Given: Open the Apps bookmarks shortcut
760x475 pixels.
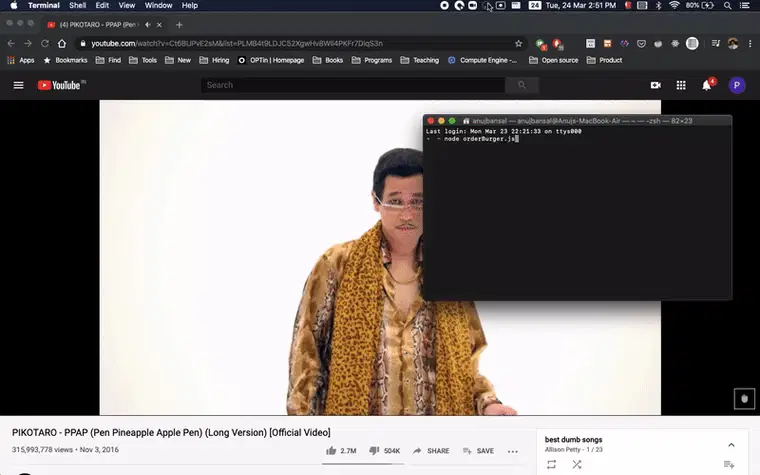Looking at the screenshot, I should pos(20,60).
